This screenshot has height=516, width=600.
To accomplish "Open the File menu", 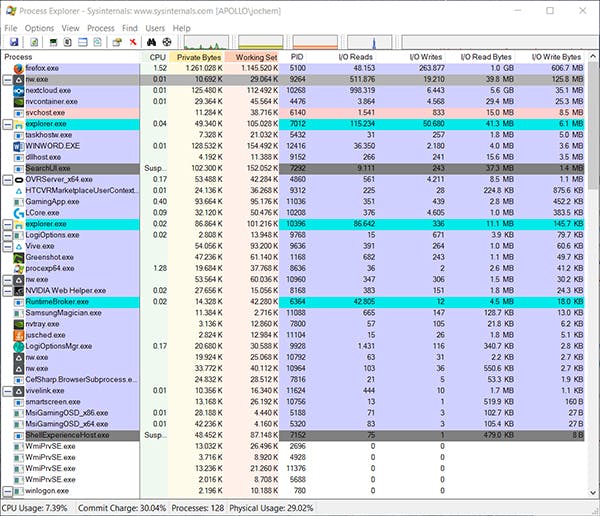I will pyautogui.click(x=11, y=28).
